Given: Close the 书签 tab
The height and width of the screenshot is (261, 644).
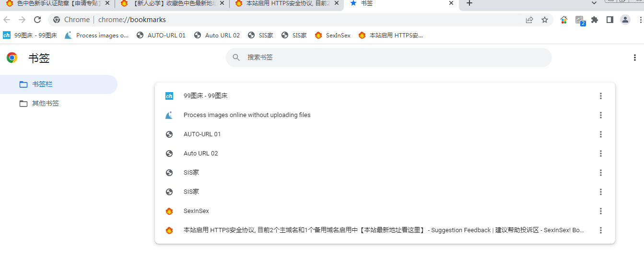Looking at the screenshot, I should [x=451, y=3].
